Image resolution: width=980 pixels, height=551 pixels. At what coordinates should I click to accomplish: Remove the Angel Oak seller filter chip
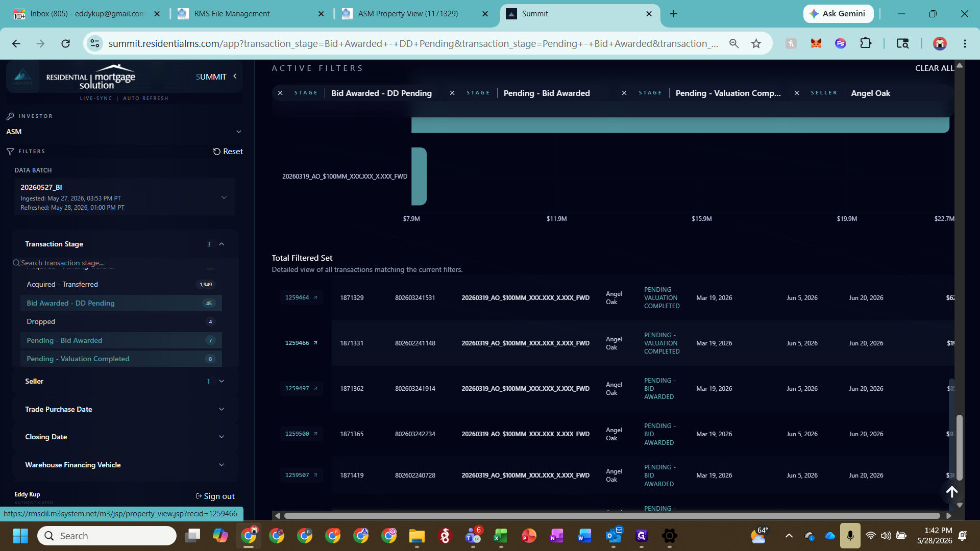797,93
